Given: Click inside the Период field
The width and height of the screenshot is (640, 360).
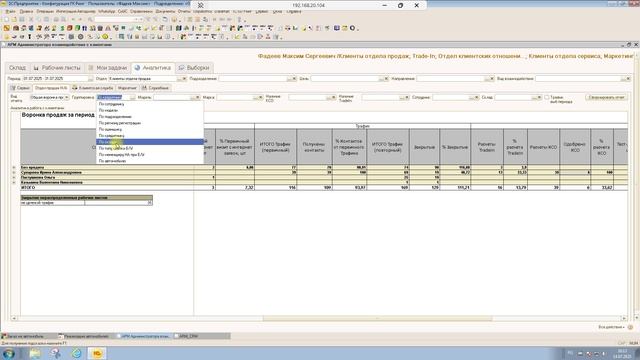Looking at the screenshot, I should pyautogui.click(x=55, y=79).
